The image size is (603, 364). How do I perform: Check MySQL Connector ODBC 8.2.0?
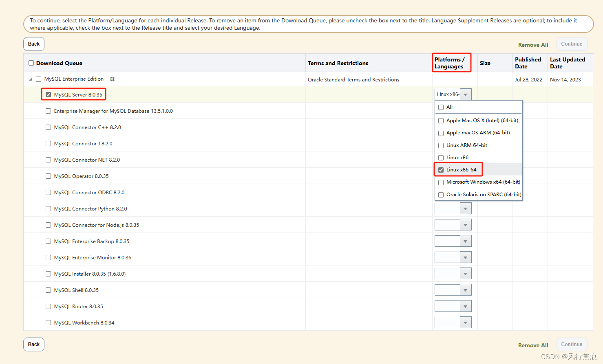click(x=49, y=192)
